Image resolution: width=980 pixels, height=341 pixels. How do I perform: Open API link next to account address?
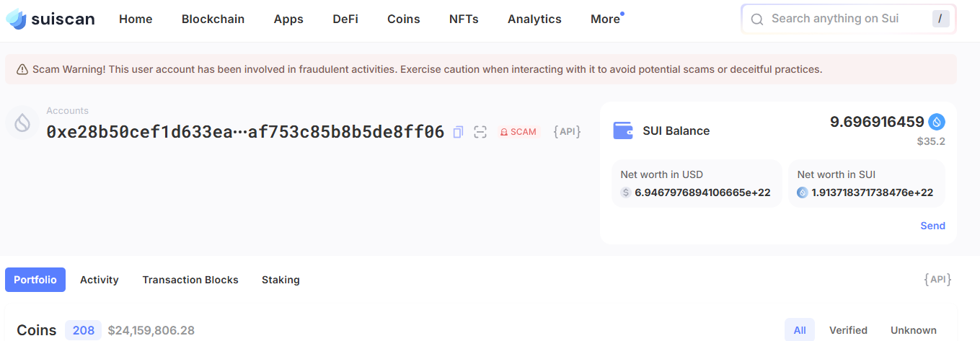click(x=567, y=132)
